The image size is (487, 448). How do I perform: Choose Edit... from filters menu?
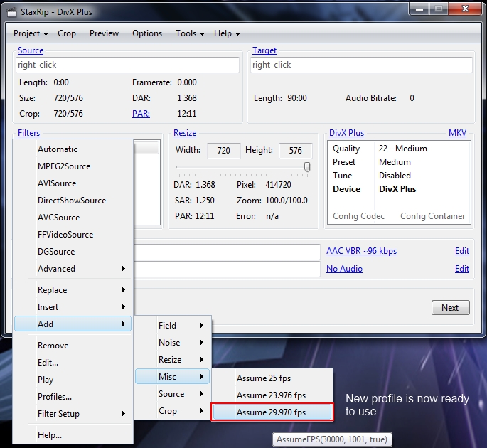pos(73,363)
